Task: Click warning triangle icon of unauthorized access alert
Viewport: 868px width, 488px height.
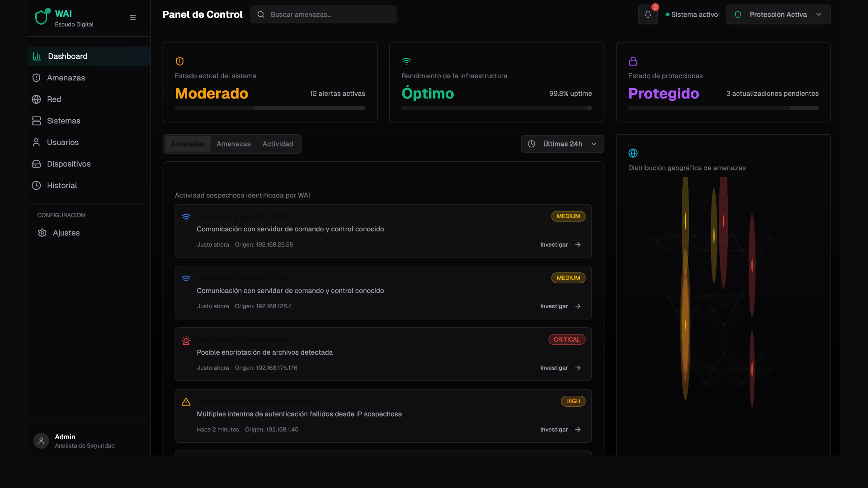Action: coord(186,402)
